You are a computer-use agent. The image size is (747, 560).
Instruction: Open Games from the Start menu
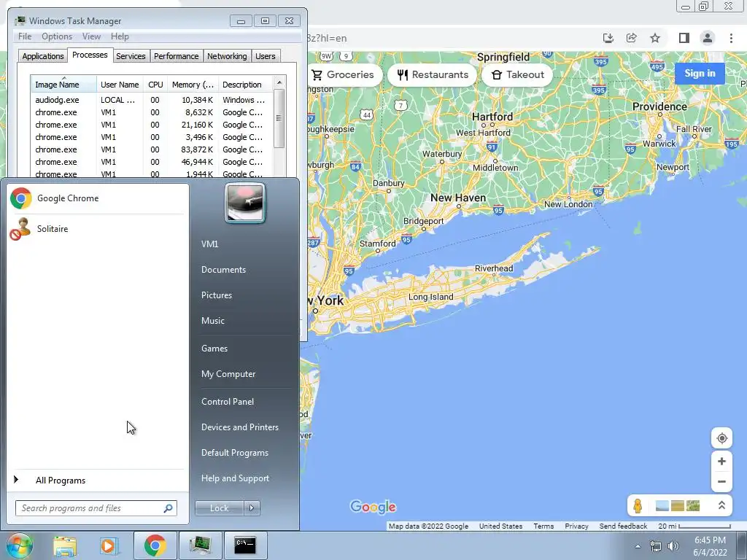pyautogui.click(x=214, y=349)
